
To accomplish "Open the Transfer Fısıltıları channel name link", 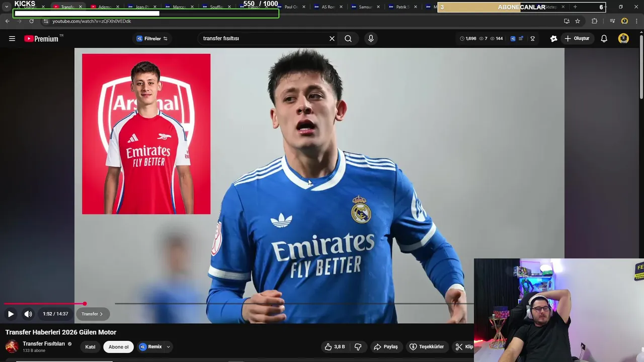I will (44, 344).
